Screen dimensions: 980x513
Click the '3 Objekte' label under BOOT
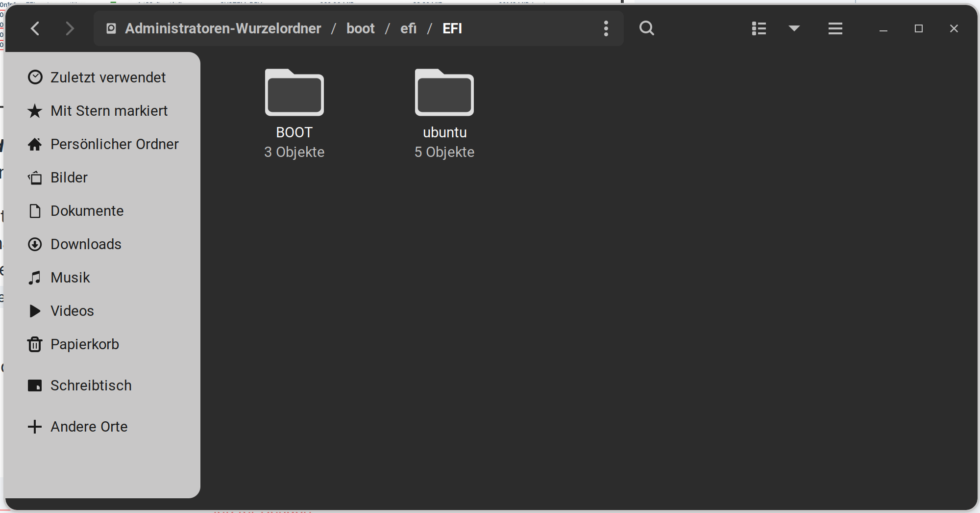294,152
